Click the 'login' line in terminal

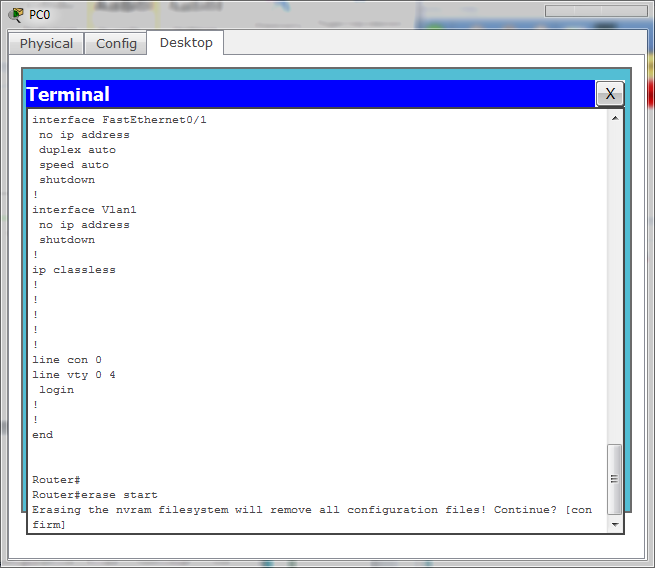pyautogui.click(x=56, y=390)
